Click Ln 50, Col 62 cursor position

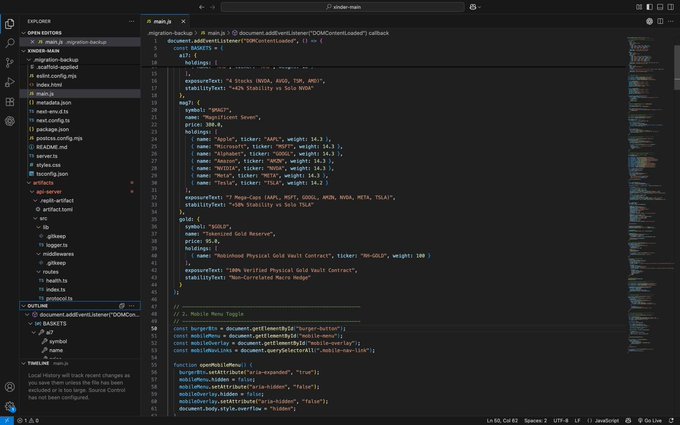click(502, 421)
